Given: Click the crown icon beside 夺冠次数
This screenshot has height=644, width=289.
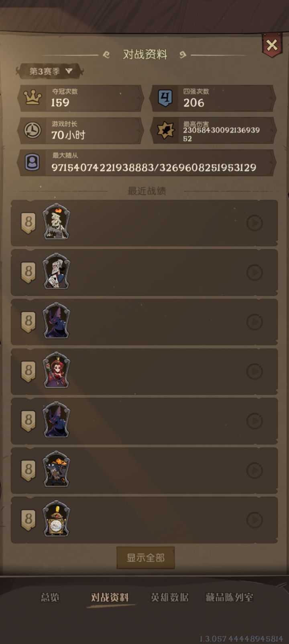Looking at the screenshot, I should [33, 98].
